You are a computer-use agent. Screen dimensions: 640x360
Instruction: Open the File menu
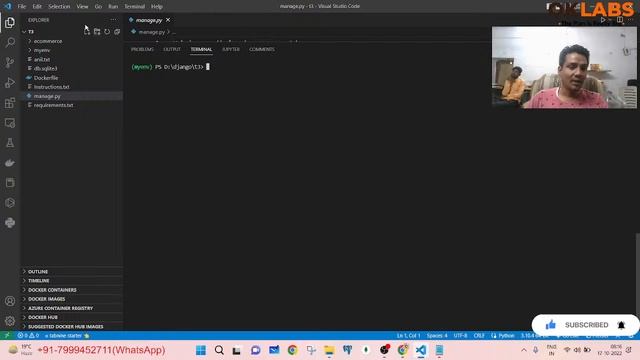coord(22,7)
